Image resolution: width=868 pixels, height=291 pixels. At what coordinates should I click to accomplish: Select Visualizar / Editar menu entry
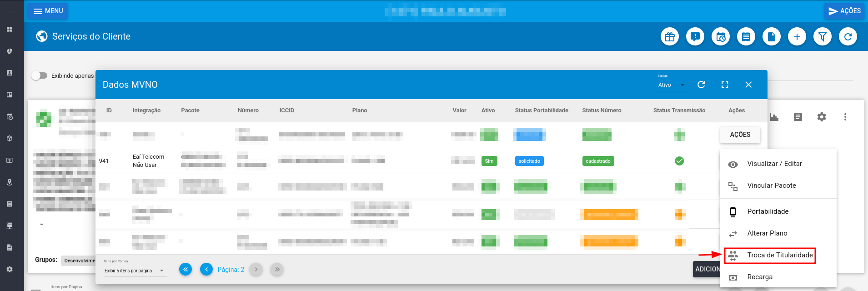tap(778, 164)
